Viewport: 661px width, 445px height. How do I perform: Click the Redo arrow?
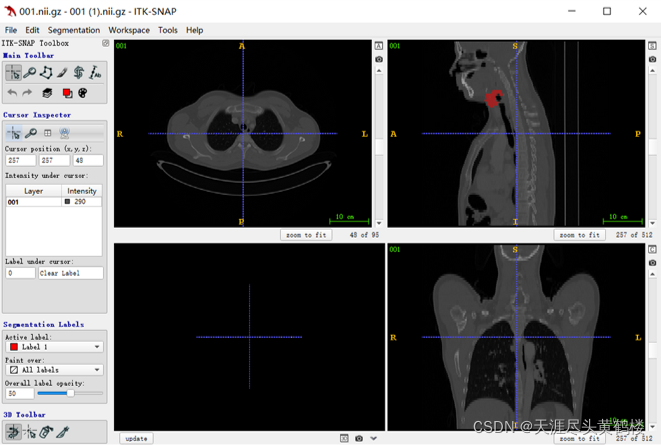pyautogui.click(x=27, y=93)
